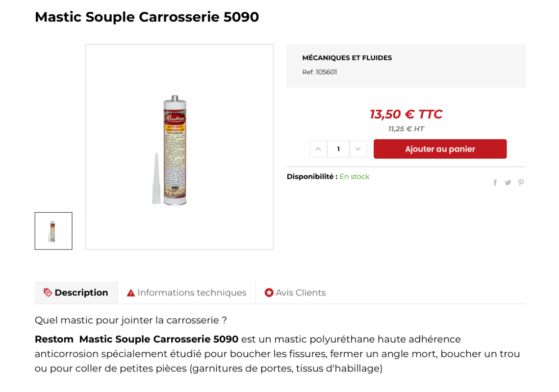Image resolution: width=559 pixels, height=392 pixels.
Task: Select the small product thumbnail
Action: click(x=53, y=231)
